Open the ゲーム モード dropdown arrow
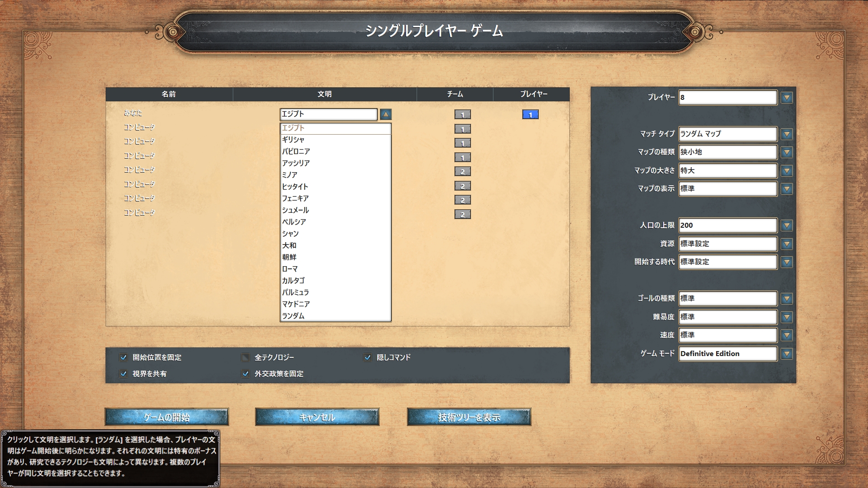Image resolution: width=868 pixels, height=488 pixels. pyautogui.click(x=787, y=354)
